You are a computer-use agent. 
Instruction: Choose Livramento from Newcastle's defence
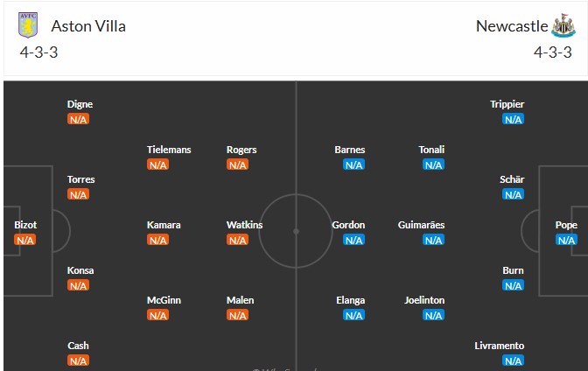point(499,346)
